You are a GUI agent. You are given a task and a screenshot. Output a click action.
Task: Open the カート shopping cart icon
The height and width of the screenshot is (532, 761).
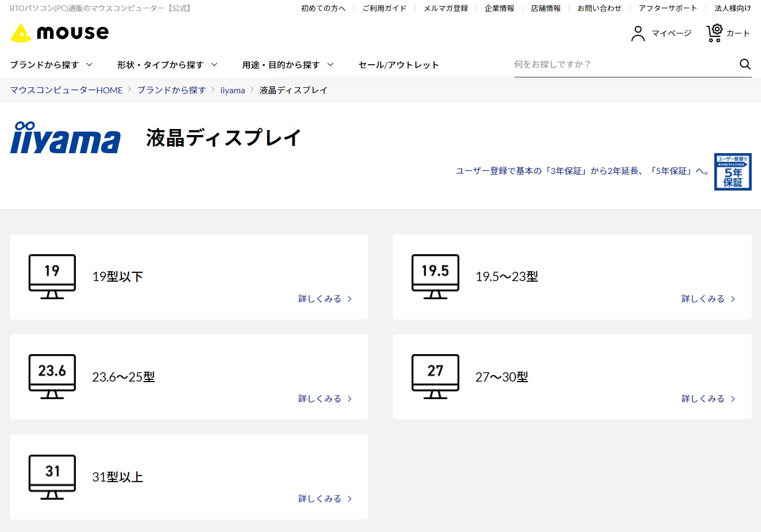pyautogui.click(x=714, y=33)
